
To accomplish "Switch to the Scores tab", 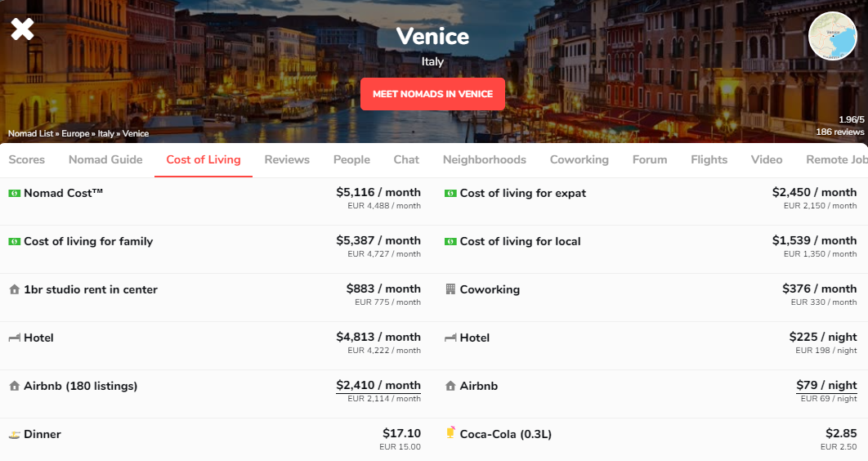I will [27, 160].
